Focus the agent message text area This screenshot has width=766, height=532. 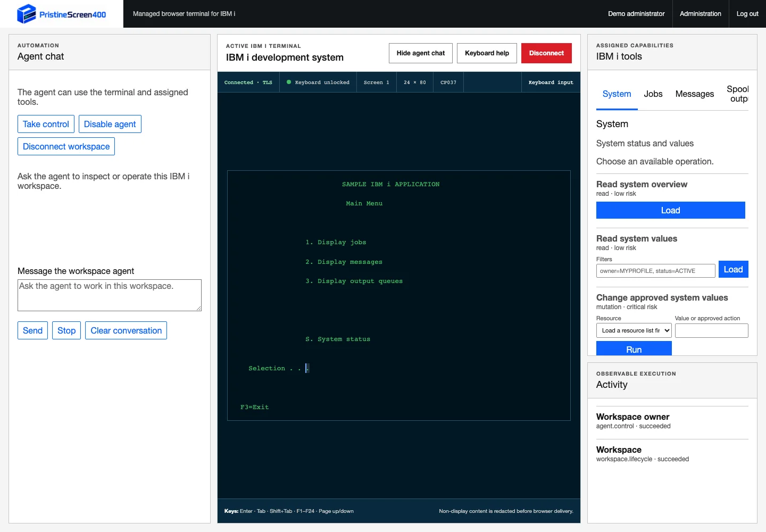(110, 295)
